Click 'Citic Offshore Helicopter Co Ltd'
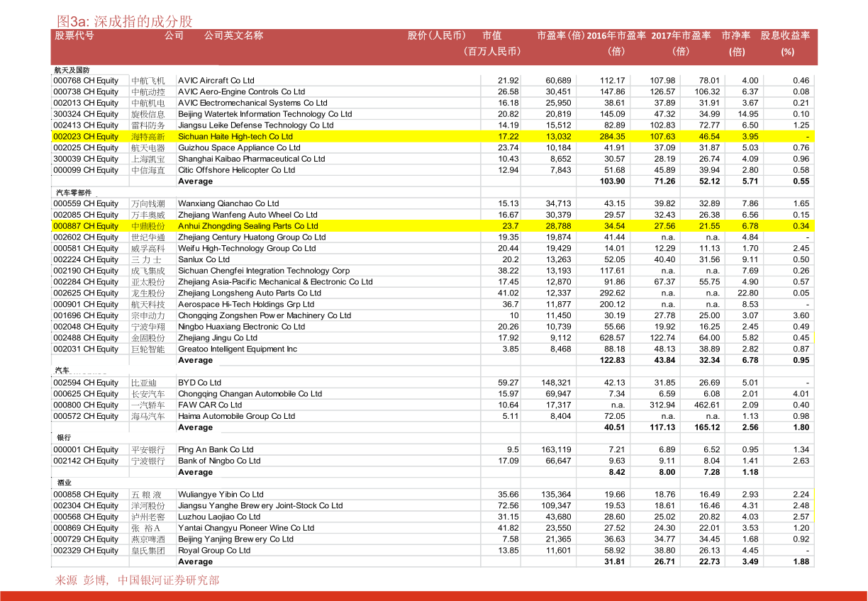 (237, 170)
